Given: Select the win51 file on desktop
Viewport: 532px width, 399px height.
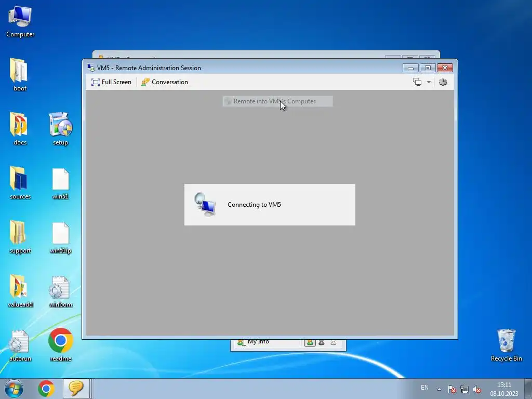Looking at the screenshot, I should pyautogui.click(x=60, y=183).
